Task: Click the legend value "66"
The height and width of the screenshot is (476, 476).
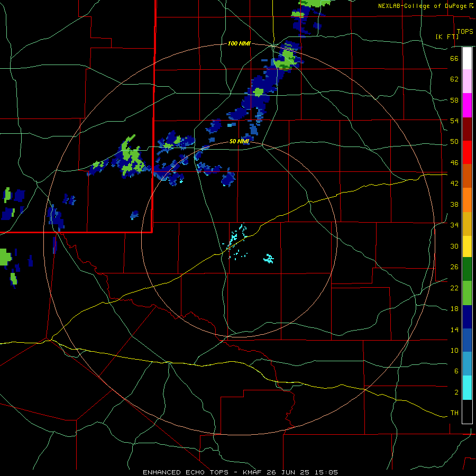Action: pos(454,58)
